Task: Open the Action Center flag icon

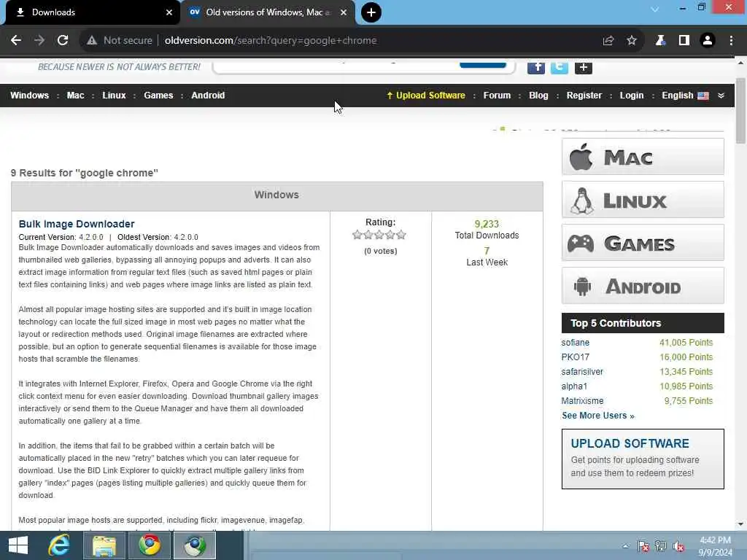Action: [x=643, y=546]
